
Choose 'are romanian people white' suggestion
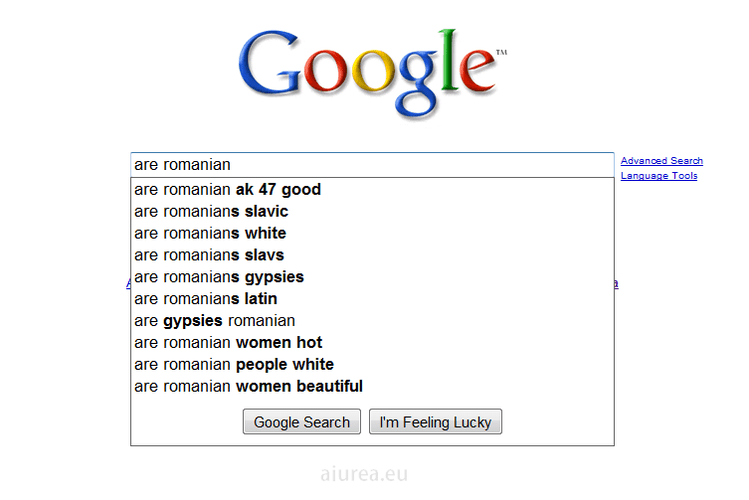(x=372, y=365)
